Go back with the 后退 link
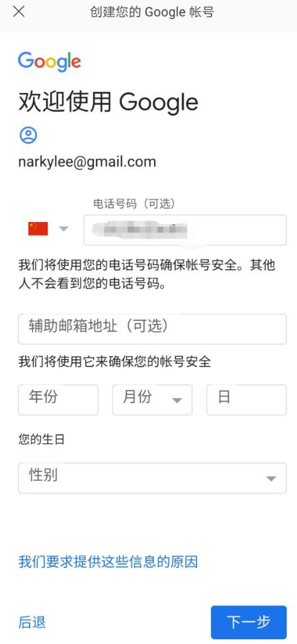 [32, 622]
